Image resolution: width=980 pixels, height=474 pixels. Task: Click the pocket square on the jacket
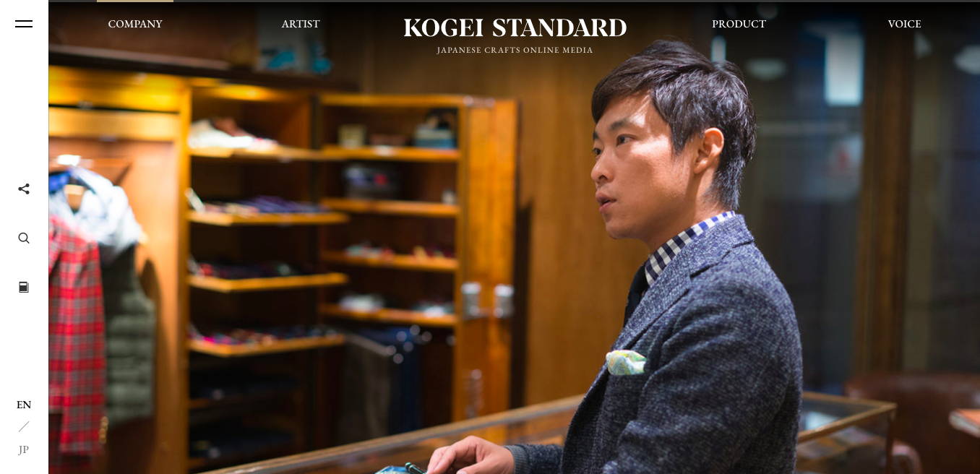[626, 363]
